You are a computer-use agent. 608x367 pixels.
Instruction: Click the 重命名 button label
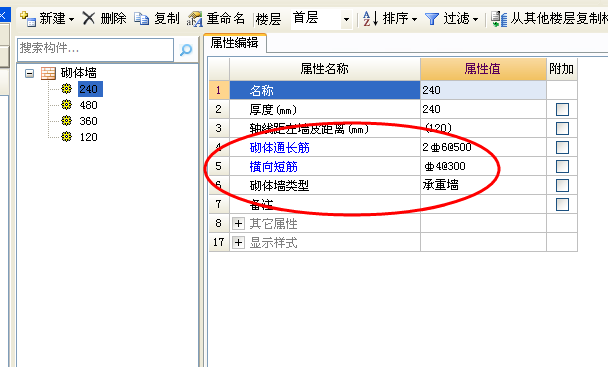coord(226,18)
